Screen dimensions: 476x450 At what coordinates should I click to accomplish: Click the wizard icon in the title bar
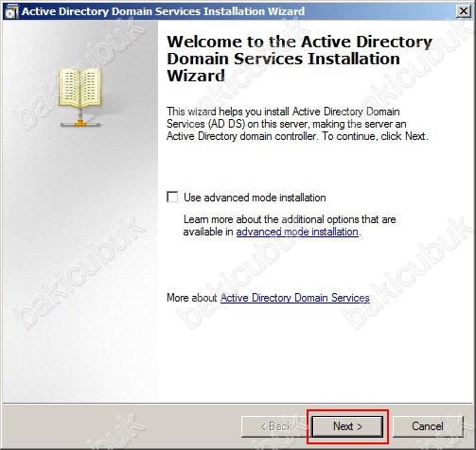tap(11, 11)
